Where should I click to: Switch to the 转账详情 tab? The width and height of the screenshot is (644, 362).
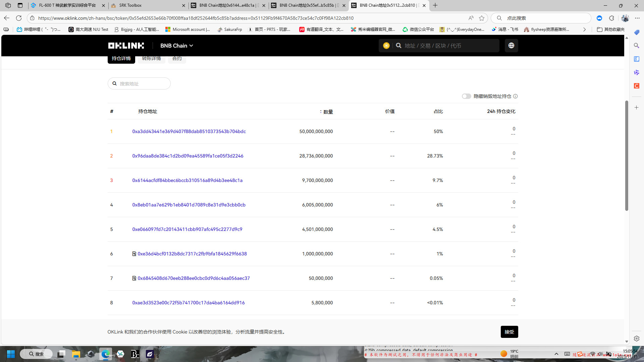coord(151,59)
